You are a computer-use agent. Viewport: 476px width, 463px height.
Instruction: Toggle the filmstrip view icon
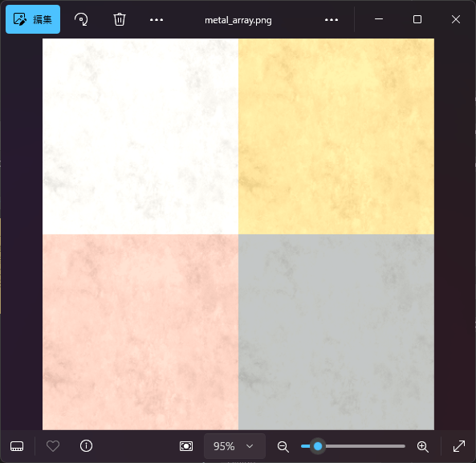click(17, 446)
